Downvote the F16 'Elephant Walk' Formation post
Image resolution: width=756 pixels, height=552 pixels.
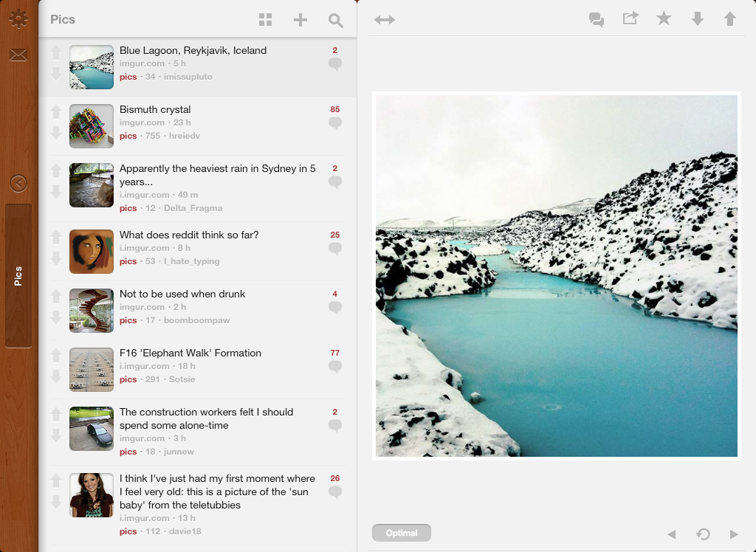pyautogui.click(x=55, y=376)
